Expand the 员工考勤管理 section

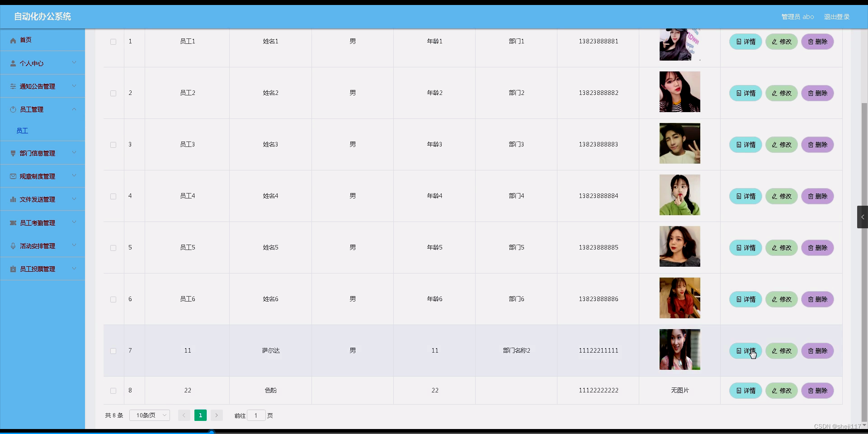74,222
